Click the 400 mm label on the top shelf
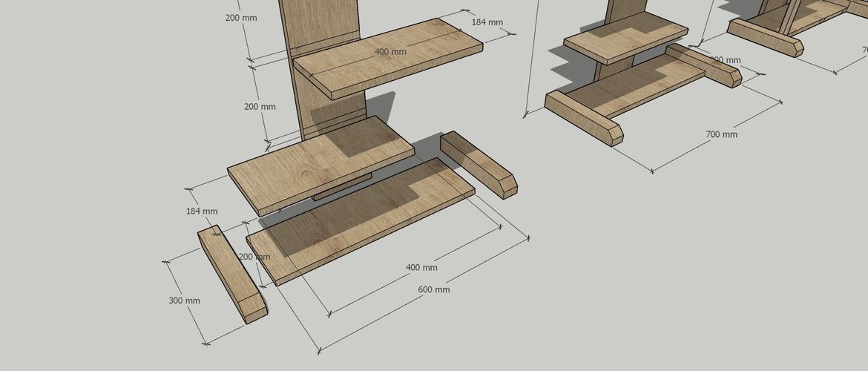Viewport: 868px width, 371px height. [x=390, y=52]
